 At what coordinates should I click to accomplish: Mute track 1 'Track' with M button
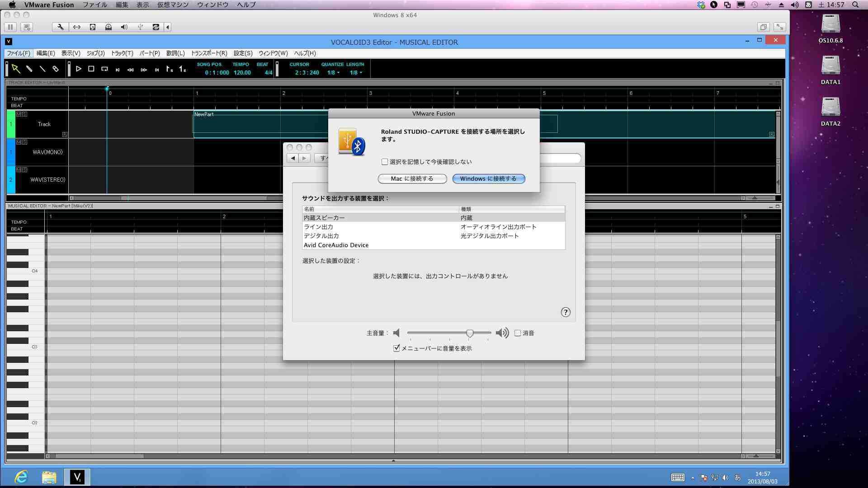coord(19,114)
